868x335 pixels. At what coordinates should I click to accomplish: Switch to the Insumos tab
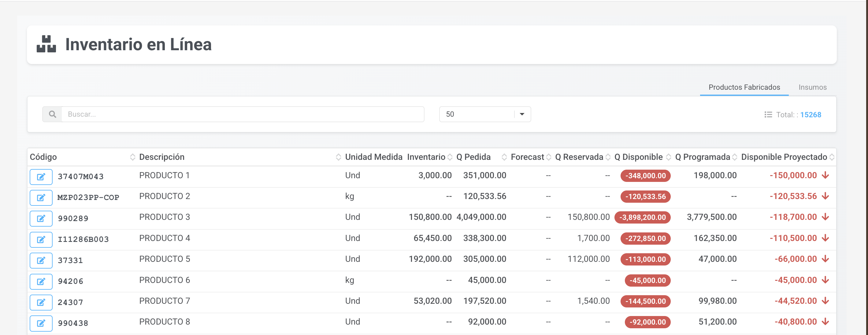tap(812, 87)
